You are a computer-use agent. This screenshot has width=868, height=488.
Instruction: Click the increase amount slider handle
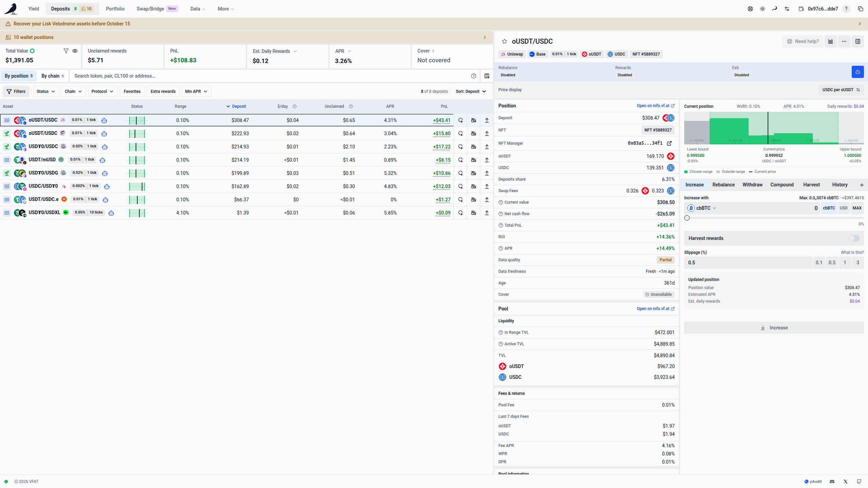click(x=687, y=218)
